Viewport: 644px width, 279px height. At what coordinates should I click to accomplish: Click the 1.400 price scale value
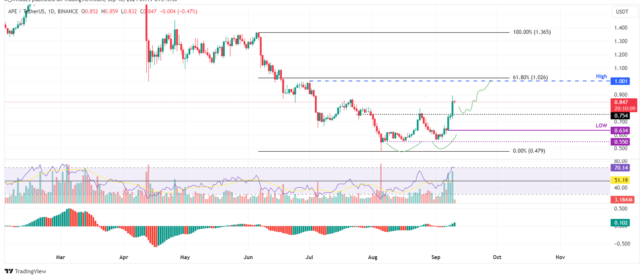(621, 28)
